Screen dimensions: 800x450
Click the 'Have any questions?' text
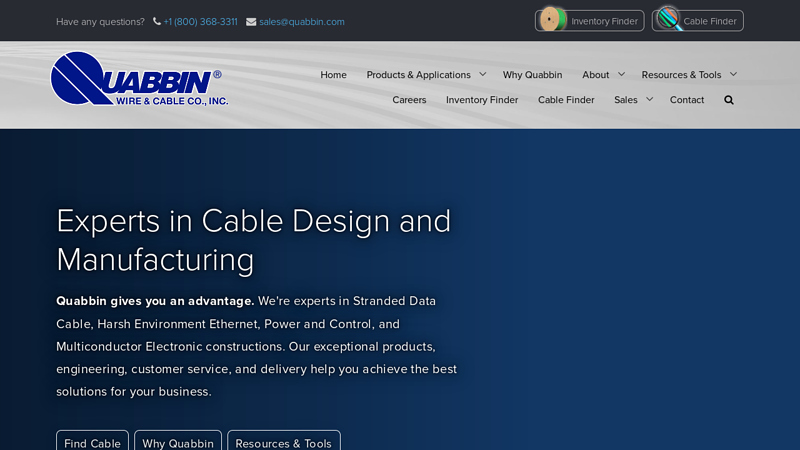101,22
